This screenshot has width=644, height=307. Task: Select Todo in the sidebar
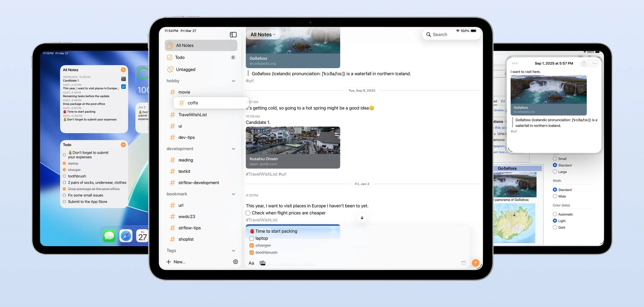180,57
